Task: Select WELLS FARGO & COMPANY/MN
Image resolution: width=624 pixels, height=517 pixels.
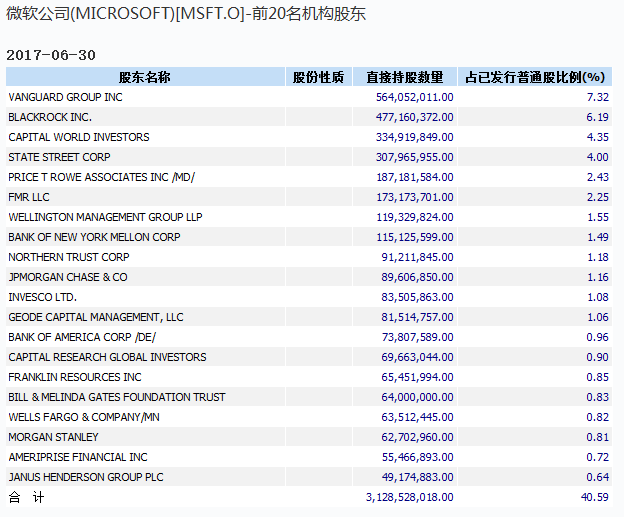Action: [84, 417]
